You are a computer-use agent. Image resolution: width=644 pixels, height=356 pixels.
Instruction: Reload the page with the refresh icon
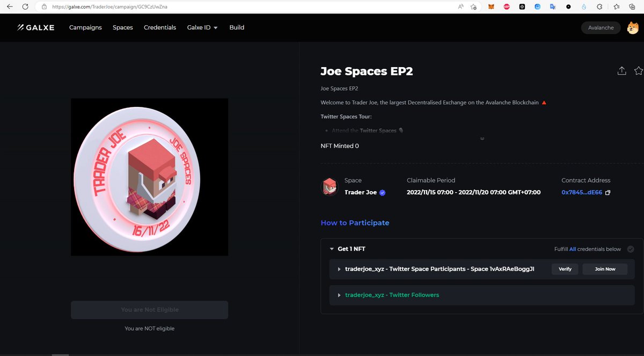pos(25,6)
